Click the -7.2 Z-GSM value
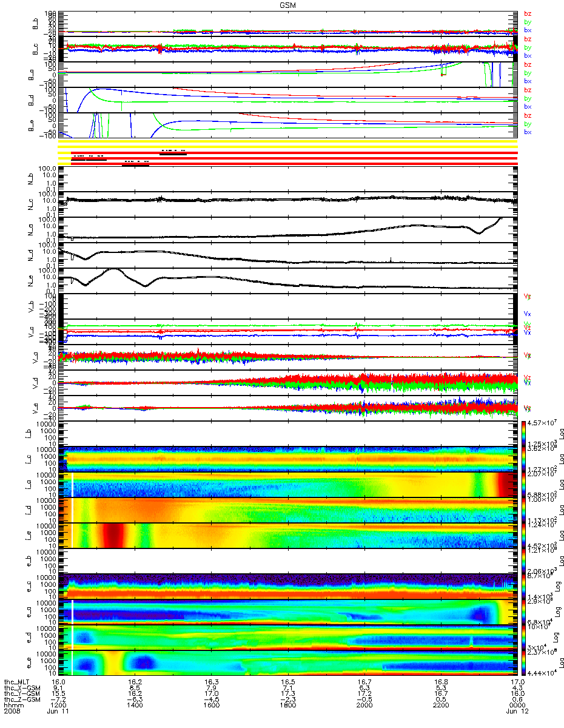Image resolution: width=564 pixels, height=728 pixels. (x=58, y=701)
